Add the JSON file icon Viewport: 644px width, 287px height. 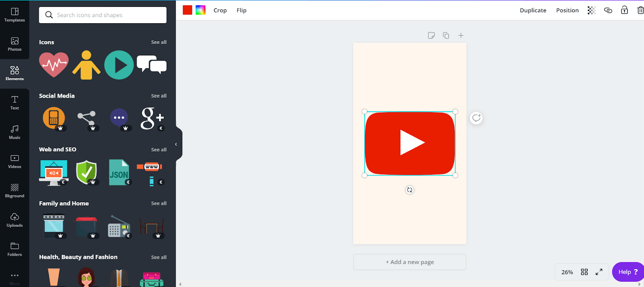[x=119, y=173]
